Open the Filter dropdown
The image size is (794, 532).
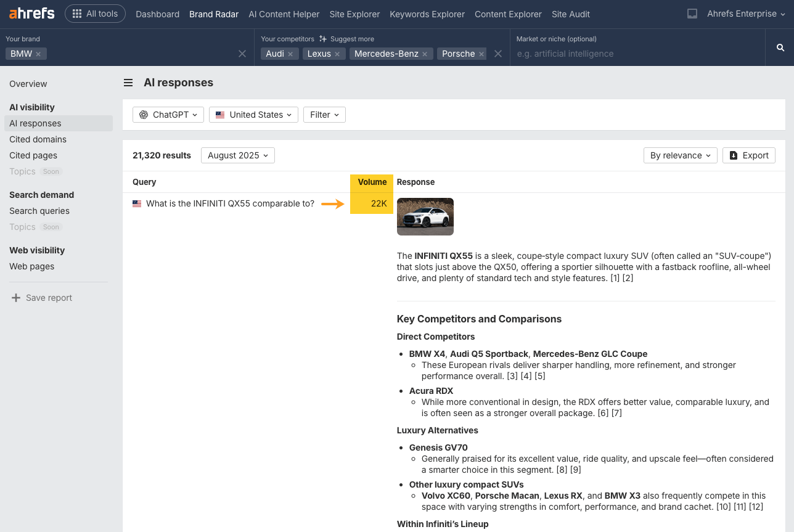324,114
